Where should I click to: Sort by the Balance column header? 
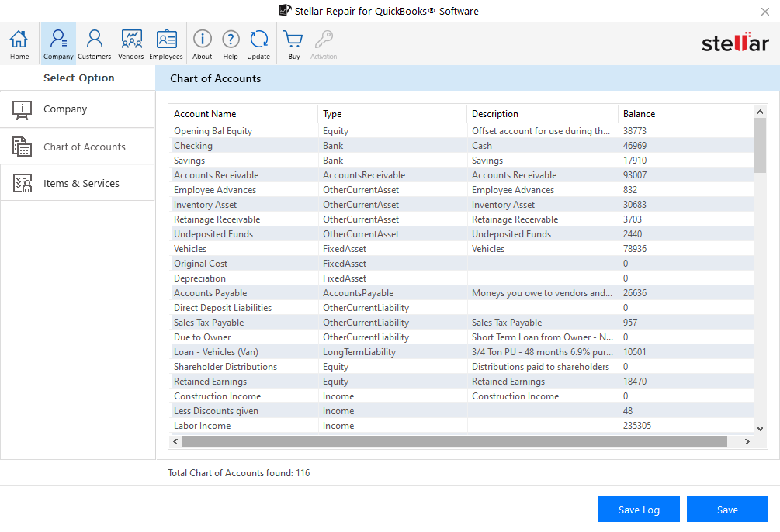686,114
